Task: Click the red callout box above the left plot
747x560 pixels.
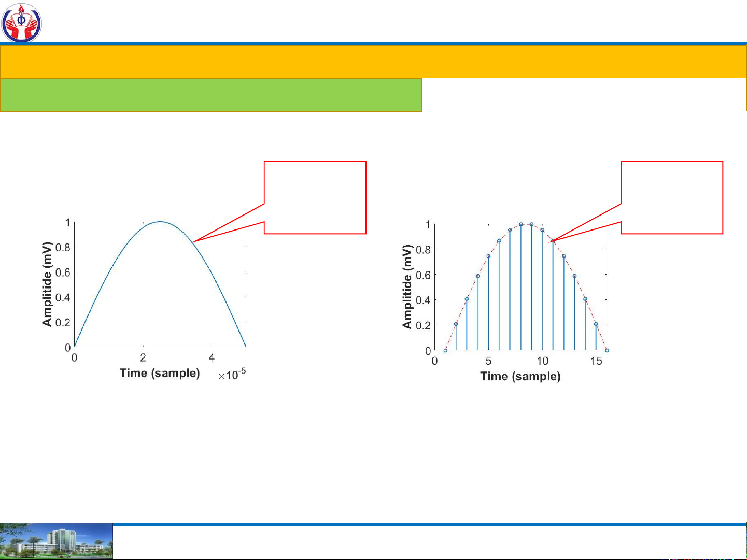Action: 315,197
